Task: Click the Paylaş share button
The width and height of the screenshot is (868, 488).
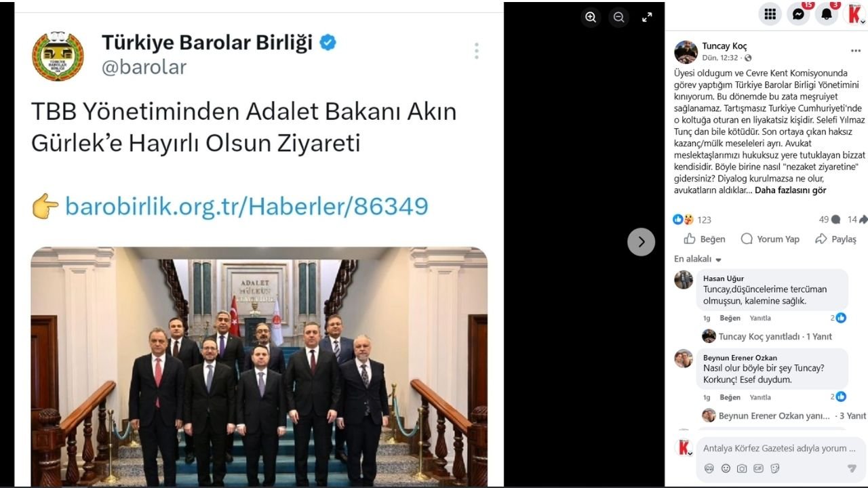Action: coord(835,239)
